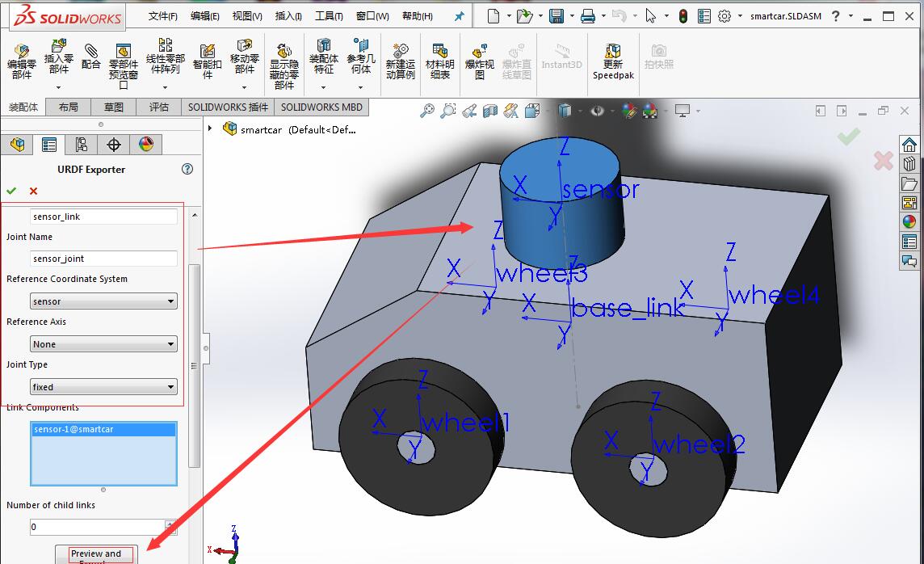This screenshot has height=564, width=924.
Task: Click the Zoom to Area icon
Action: pos(447,110)
